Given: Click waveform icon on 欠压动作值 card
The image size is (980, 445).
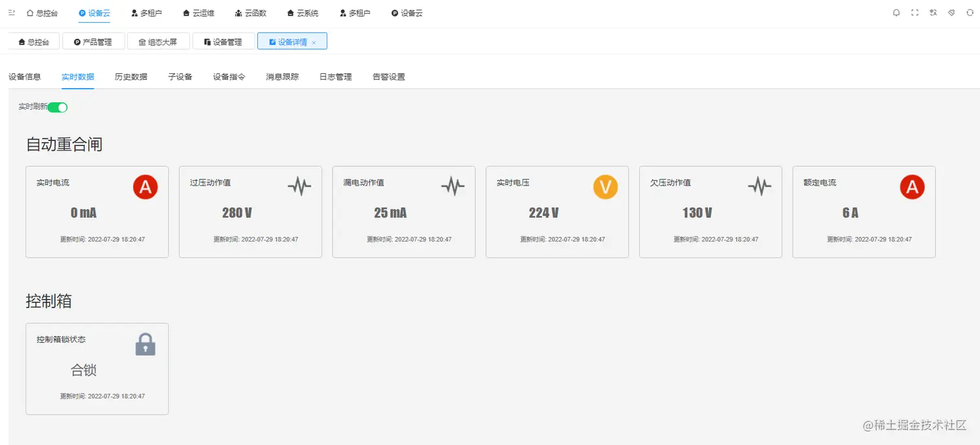Looking at the screenshot, I should point(760,187).
